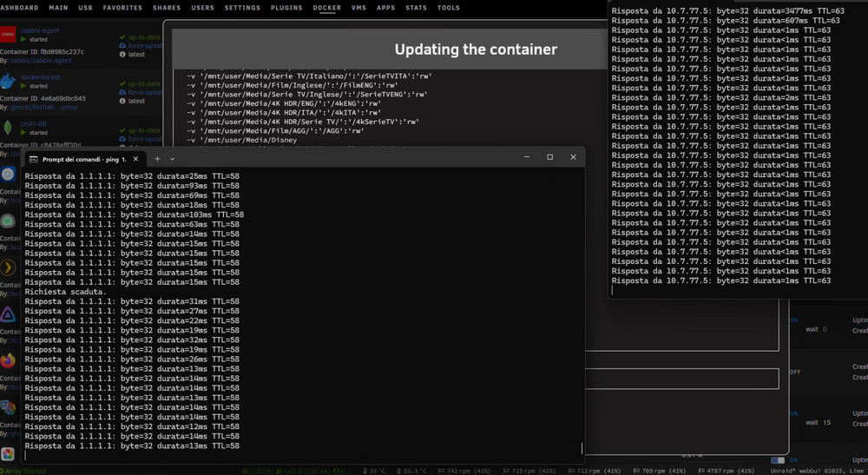
Task: Click the '/4kSerieTV' volume mapping line
Action: pos(303,122)
